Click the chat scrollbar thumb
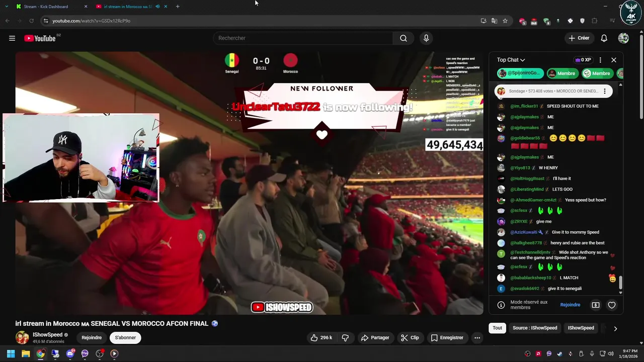The height and width of the screenshot is (362, 644). pyautogui.click(x=620, y=283)
